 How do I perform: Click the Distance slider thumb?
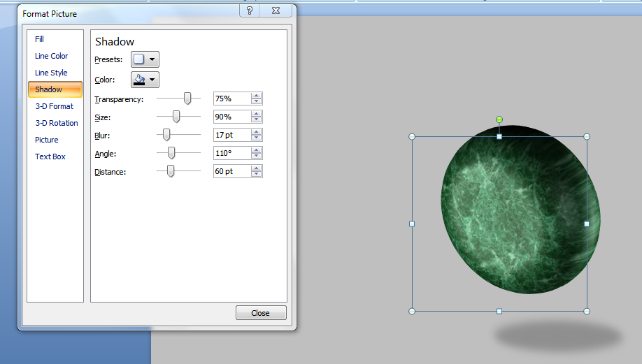[171, 171]
